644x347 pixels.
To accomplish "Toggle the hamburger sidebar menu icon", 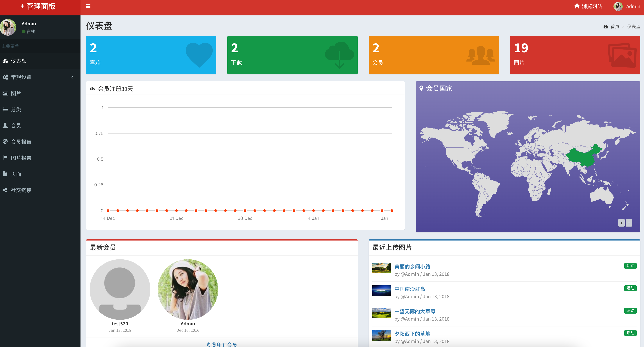I will 88,6.
